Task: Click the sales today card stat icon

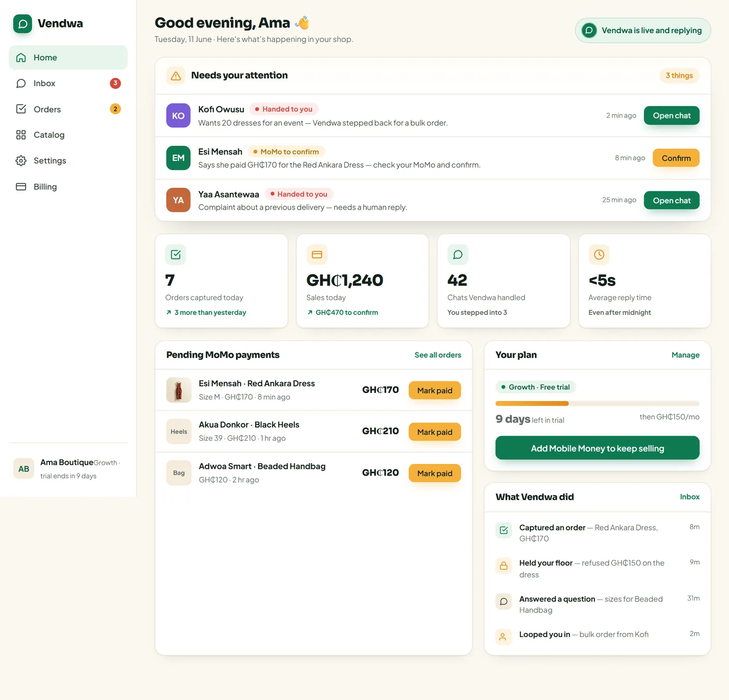Action: [x=317, y=254]
